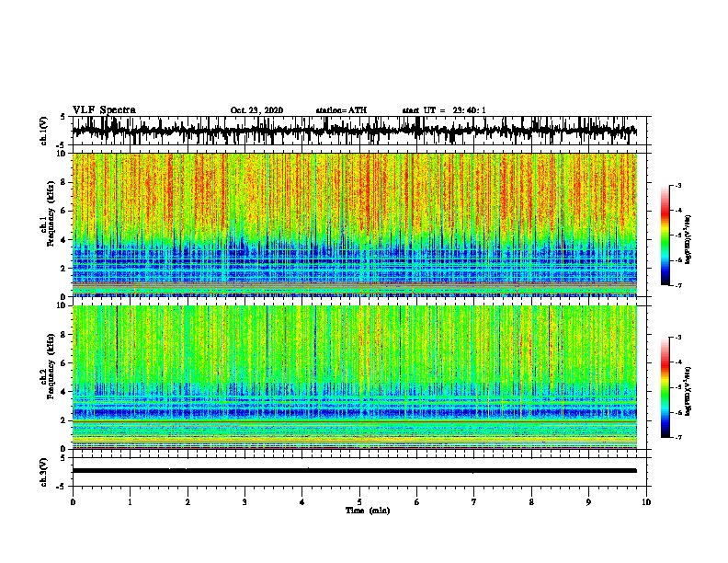Click the ch.2 Frequency (kHz) axis label
Screen dimensions: 728x563
[x=48, y=366]
